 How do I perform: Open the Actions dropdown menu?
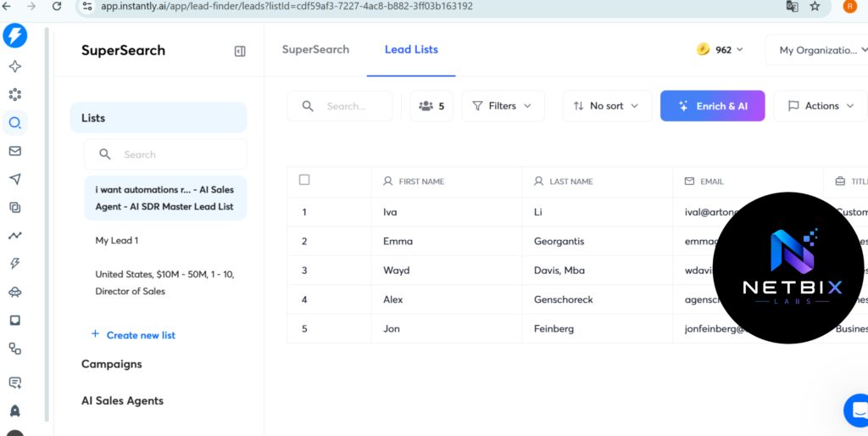pos(821,106)
